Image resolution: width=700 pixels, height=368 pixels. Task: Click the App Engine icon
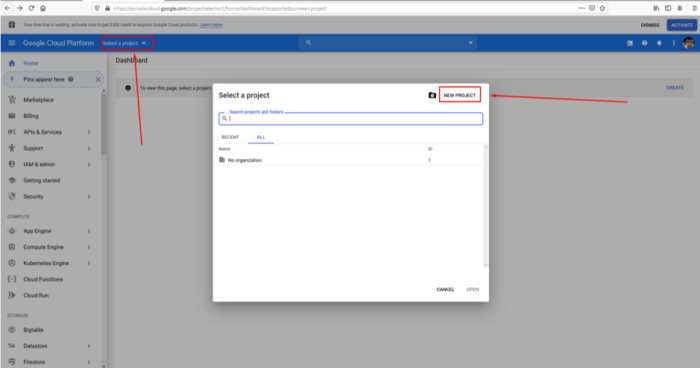[x=12, y=231]
